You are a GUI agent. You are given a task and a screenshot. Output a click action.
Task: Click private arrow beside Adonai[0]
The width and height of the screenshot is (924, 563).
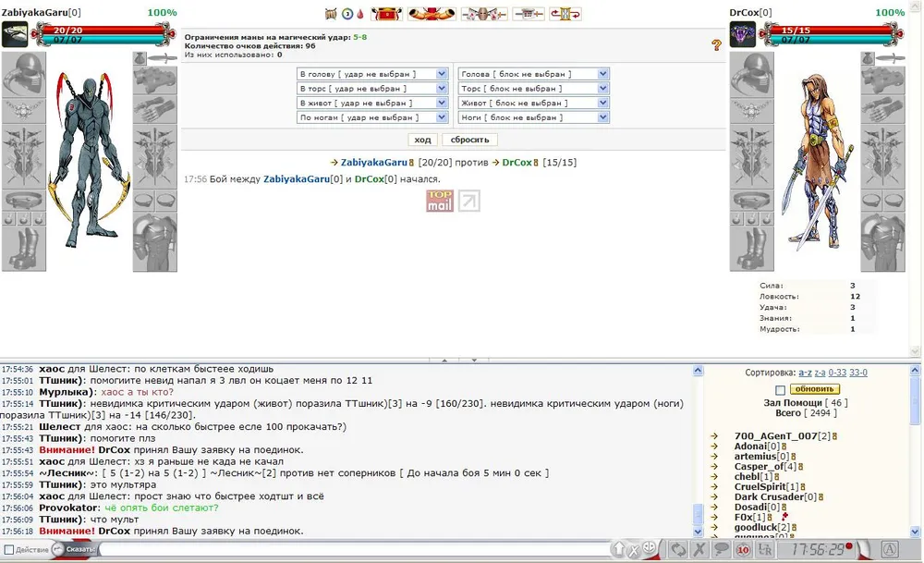tap(714, 447)
